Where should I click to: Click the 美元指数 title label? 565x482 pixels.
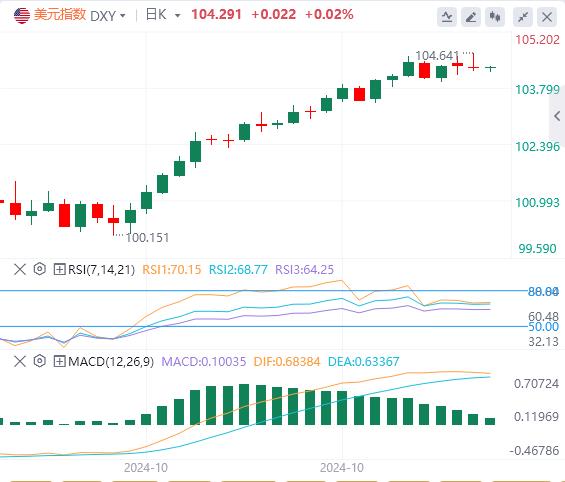(60, 15)
